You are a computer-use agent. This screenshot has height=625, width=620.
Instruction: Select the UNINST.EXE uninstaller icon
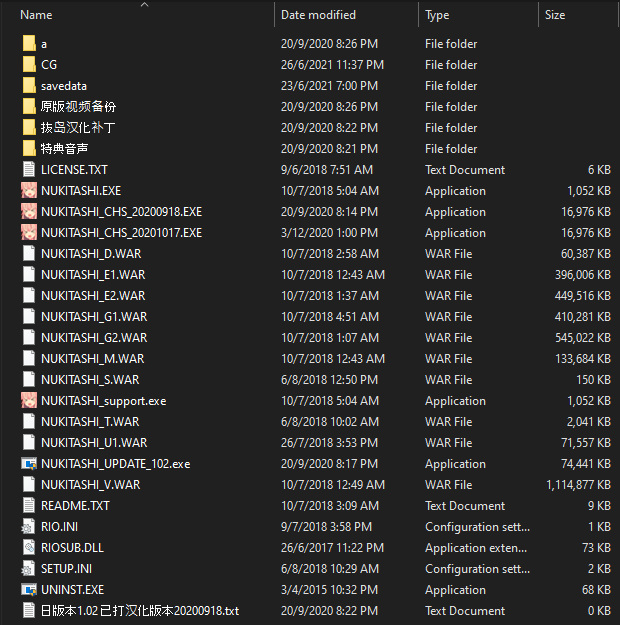(x=29, y=590)
